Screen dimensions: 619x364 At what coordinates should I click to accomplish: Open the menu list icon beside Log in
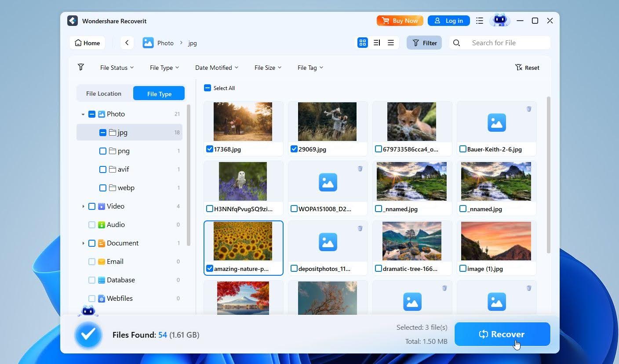tap(480, 21)
